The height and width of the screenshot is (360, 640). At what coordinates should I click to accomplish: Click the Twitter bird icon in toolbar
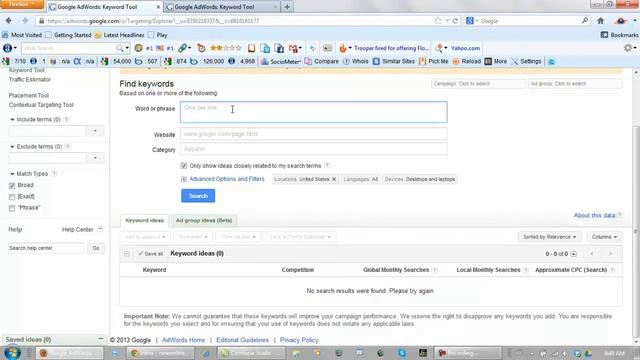[x=551, y=62]
